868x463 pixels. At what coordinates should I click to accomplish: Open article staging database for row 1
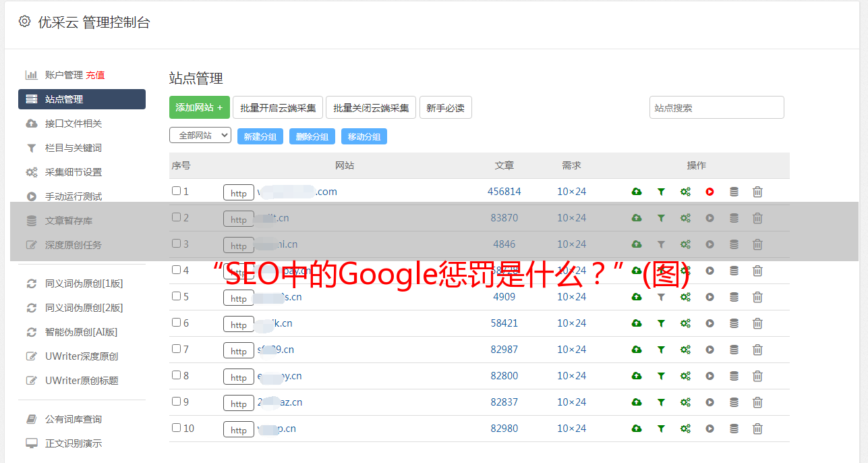point(734,192)
